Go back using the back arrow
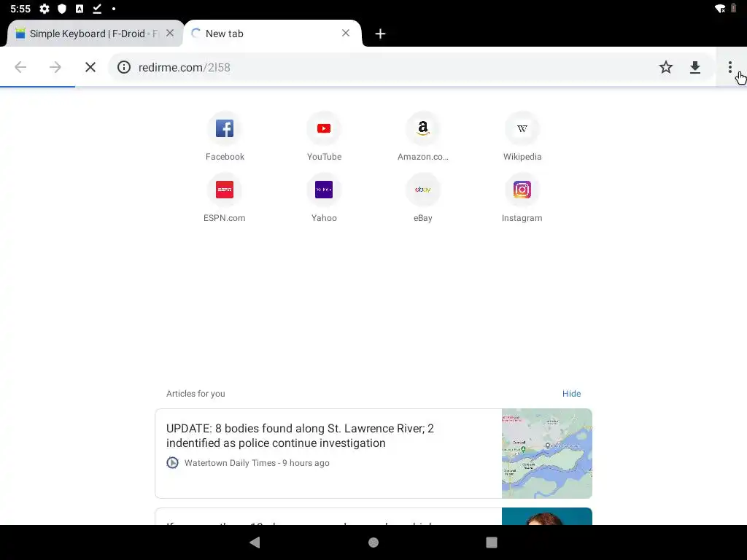The image size is (747, 560). pyautogui.click(x=20, y=67)
